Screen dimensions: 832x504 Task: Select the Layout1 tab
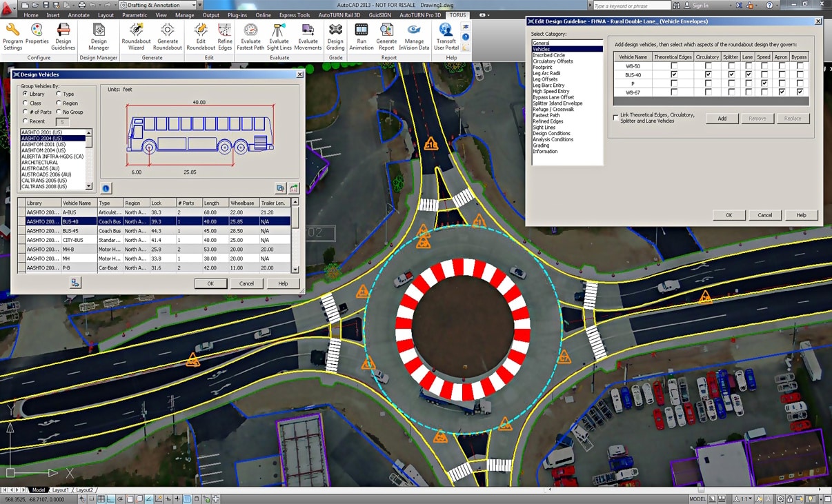(x=61, y=490)
